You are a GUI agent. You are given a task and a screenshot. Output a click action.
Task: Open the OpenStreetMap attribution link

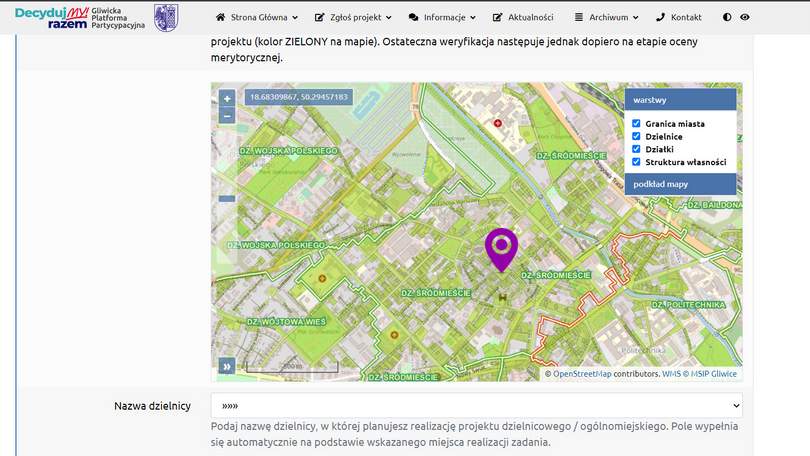tap(582, 374)
